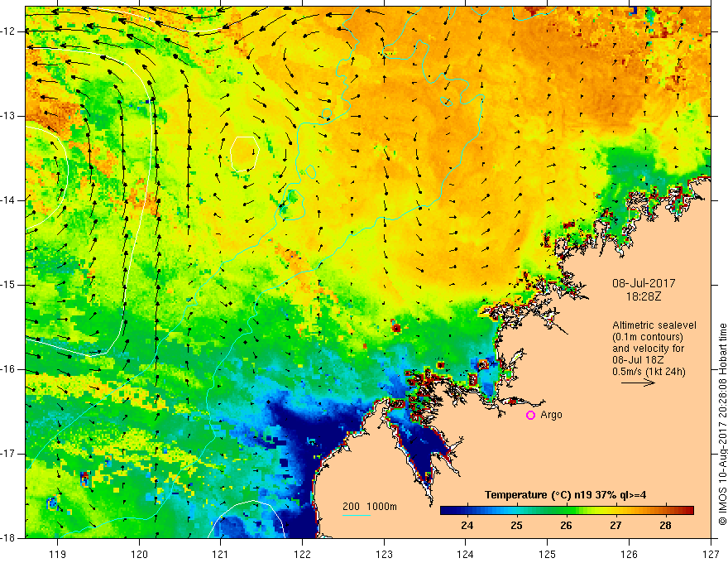Viewport: 728px width, 563px height.
Task: Click the temperature colorbar near 26 degrees
Action: 566,511
